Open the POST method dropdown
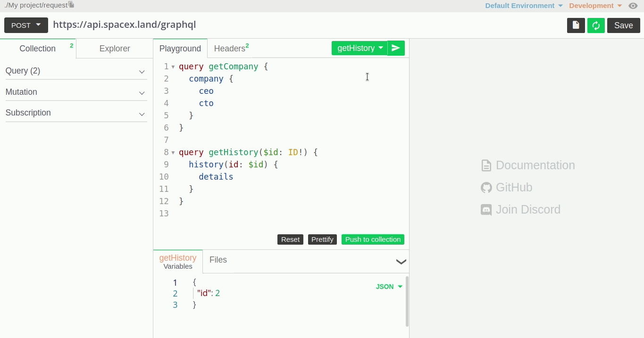The width and height of the screenshot is (644, 338). click(x=26, y=25)
